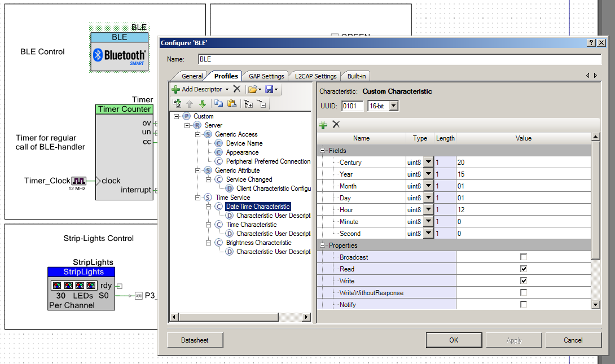Image resolution: width=615 pixels, height=364 pixels.
Task: Click the collapse all tree icon
Action: (x=262, y=104)
